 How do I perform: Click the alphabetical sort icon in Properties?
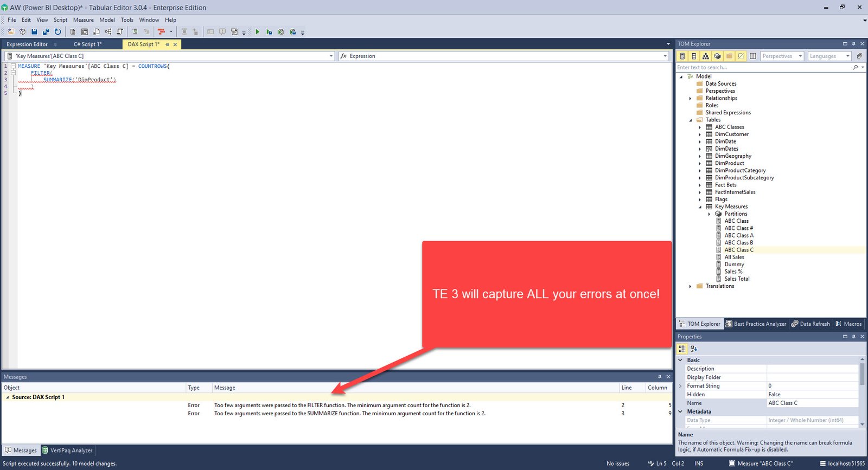[694, 349]
